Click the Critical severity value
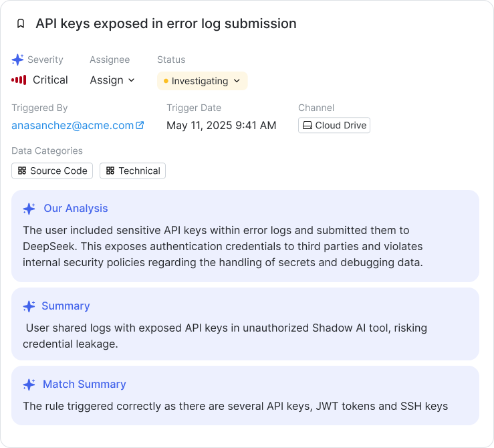 [x=50, y=80]
